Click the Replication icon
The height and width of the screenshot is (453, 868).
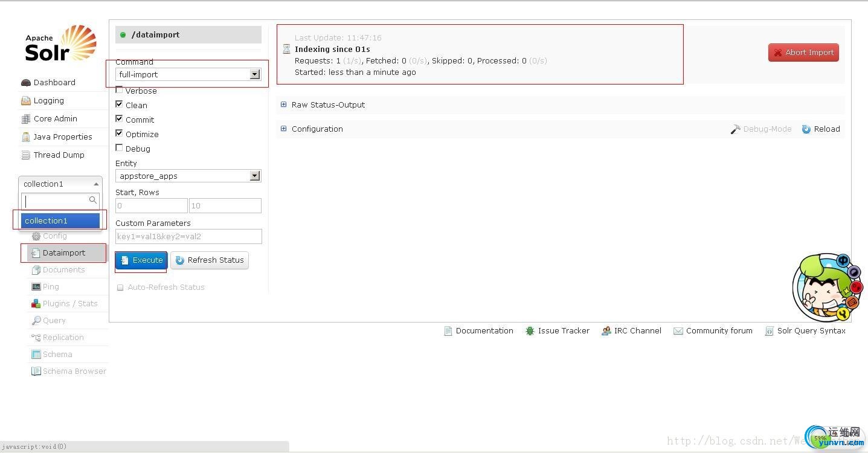[x=36, y=338]
